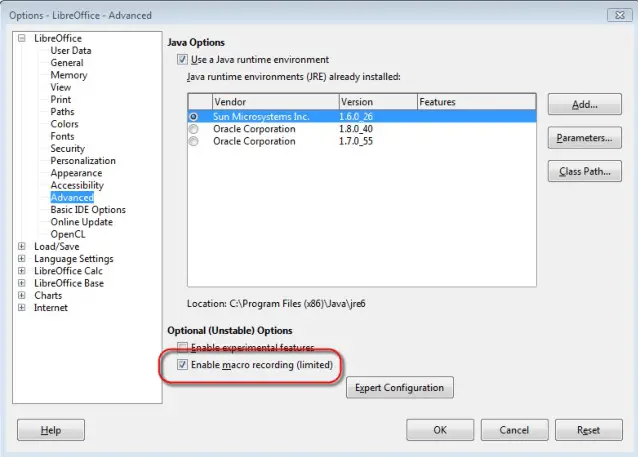Sort JRE list by Version column

(378, 102)
